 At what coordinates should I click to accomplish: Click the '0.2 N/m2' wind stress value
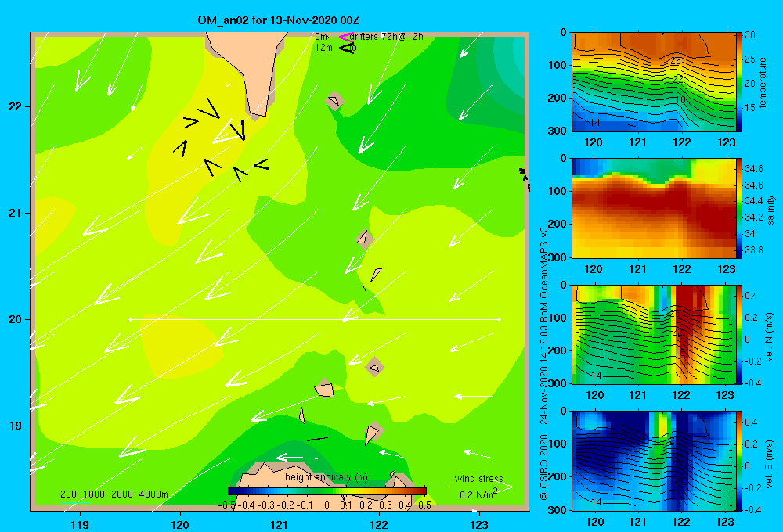(x=478, y=494)
